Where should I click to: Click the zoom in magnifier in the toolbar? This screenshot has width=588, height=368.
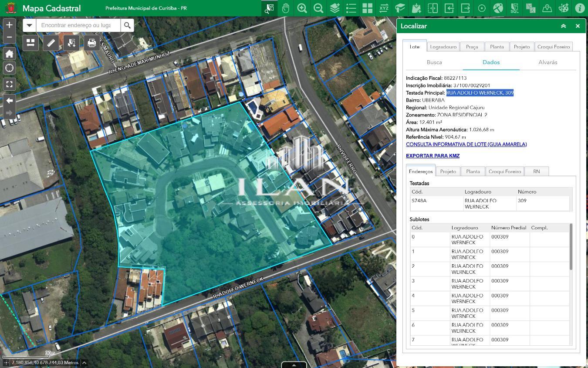pyautogui.click(x=302, y=8)
